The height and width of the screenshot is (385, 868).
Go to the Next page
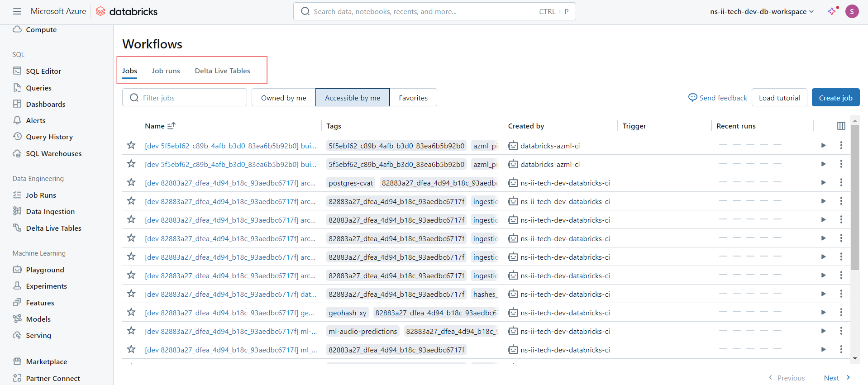click(x=837, y=378)
